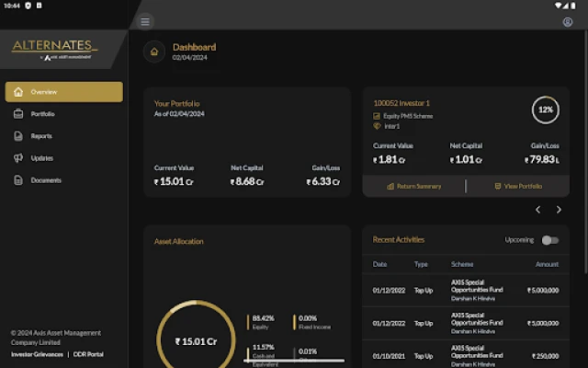This screenshot has width=588, height=368.
Task: Open Portfolio from the sidebar menu
Action: [x=42, y=114]
